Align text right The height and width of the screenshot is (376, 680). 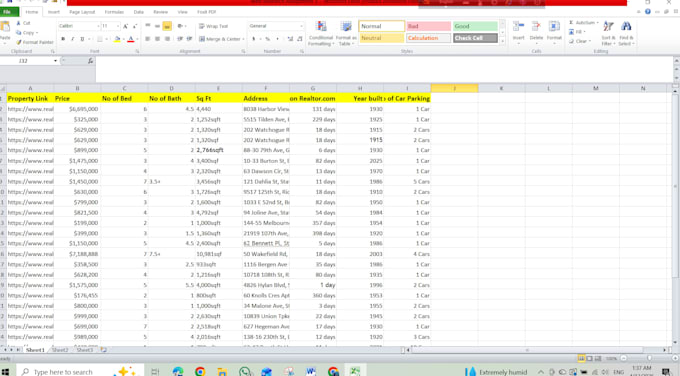click(167, 39)
